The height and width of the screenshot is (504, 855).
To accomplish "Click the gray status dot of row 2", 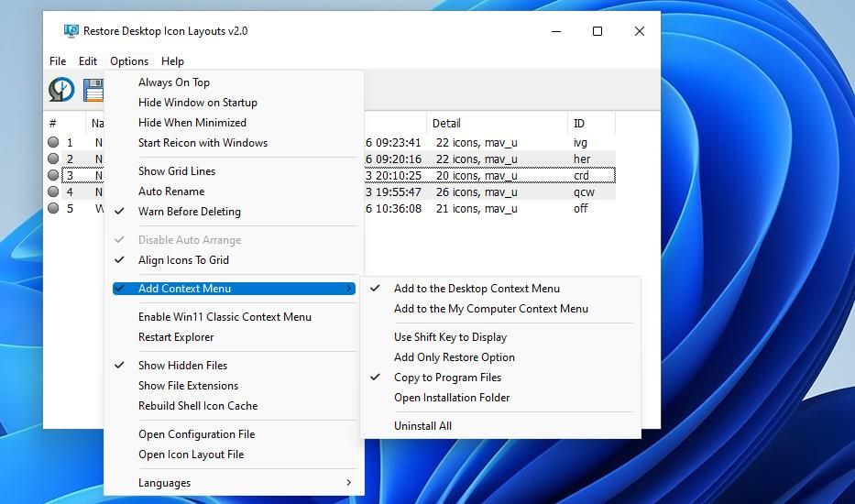I will (x=53, y=159).
